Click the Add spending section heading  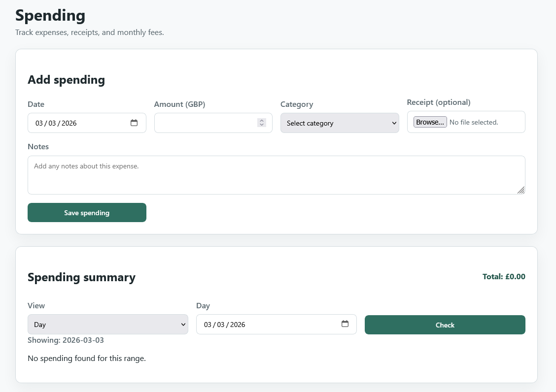[66, 80]
